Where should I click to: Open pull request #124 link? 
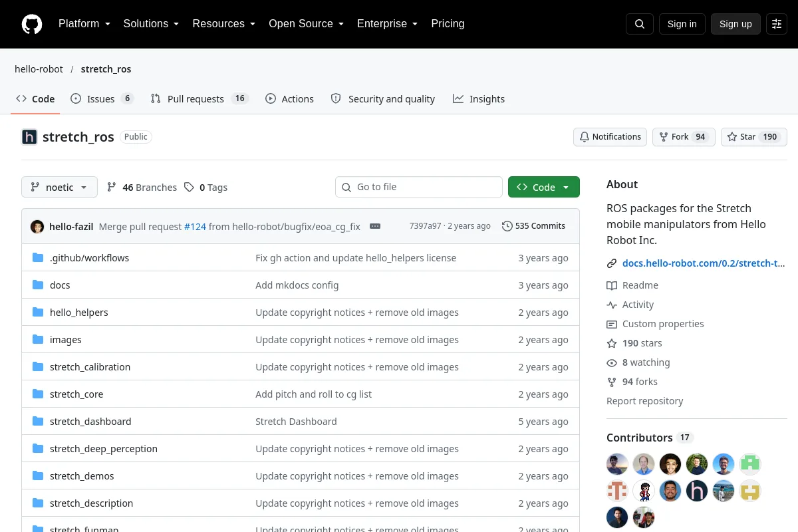195,227
